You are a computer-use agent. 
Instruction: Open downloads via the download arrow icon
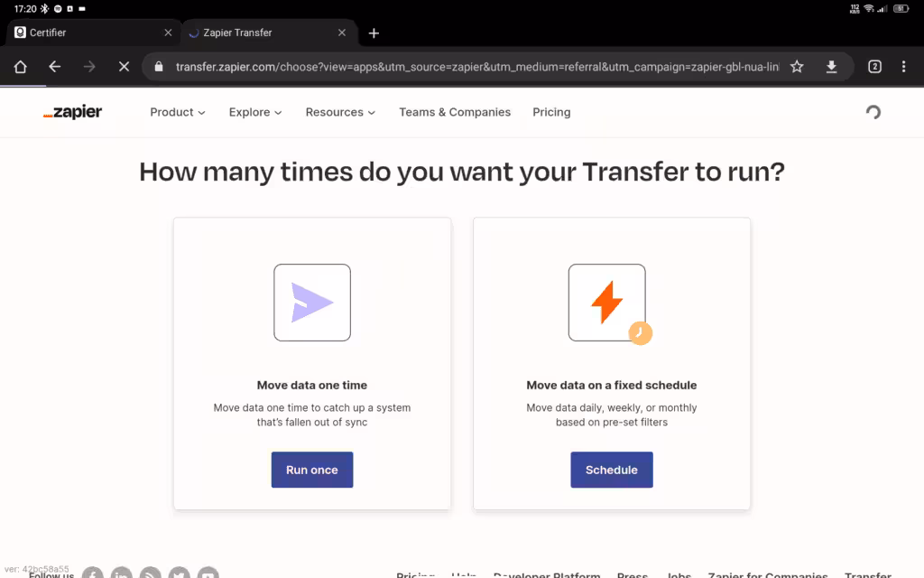tap(831, 67)
